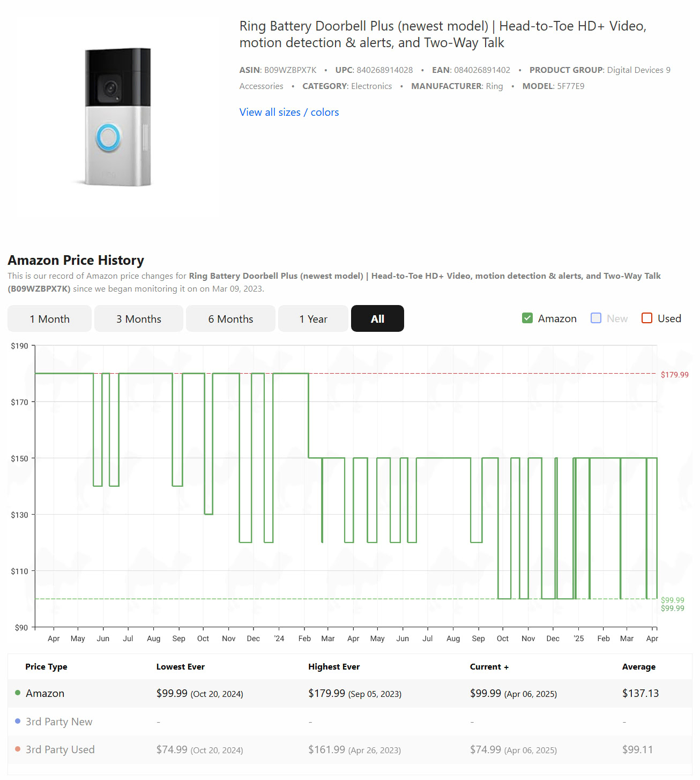Click the 3rd Party Used row label
700x780 pixels.
(x=60, y=749)
